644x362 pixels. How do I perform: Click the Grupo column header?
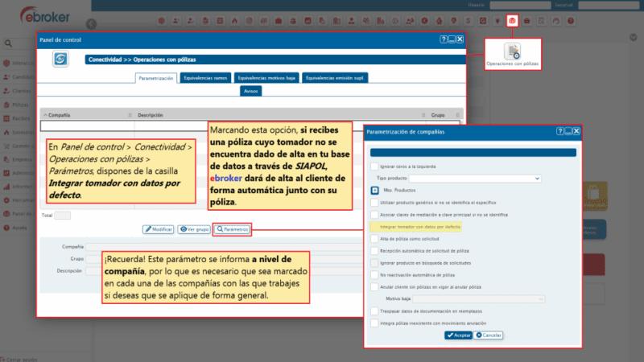tap(438, 115)
